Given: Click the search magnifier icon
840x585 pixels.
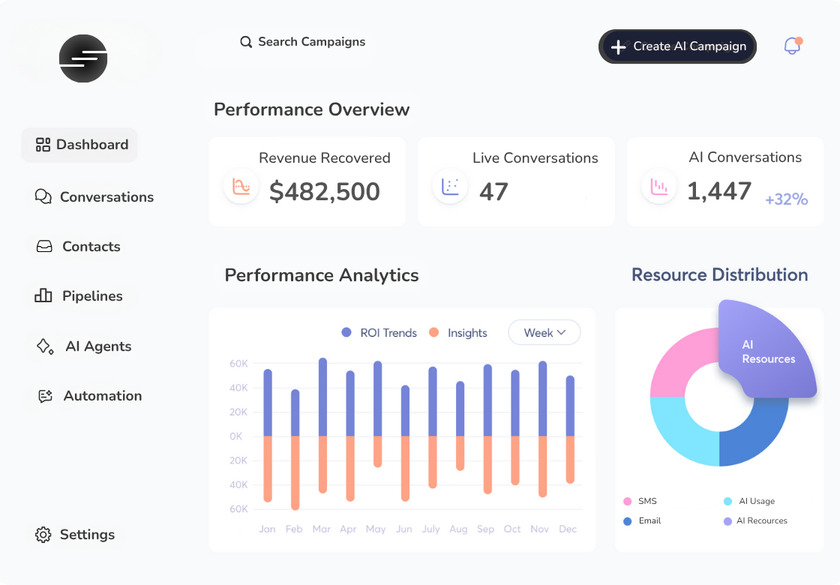Looking at the screenshot, I should [x=246, y=42].
